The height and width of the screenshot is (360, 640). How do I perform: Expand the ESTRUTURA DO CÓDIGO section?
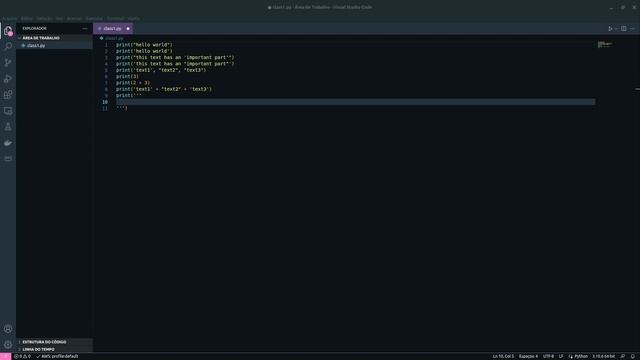(x=54, y=342)
